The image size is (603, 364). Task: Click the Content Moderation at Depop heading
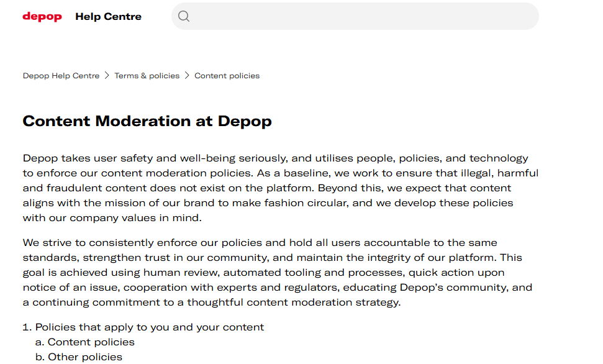pyautogui.click(x=147, y=121)
